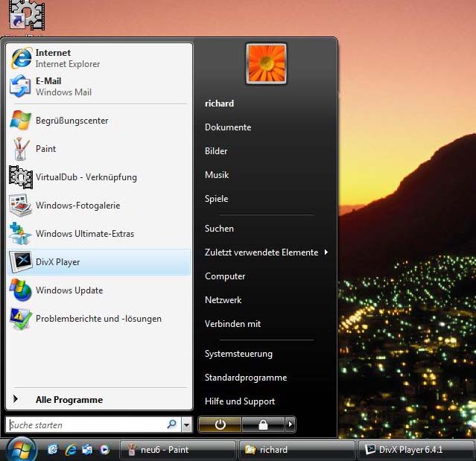476x461 pixels.
Task: Open Spiele from the right pane
Action: [216, 199]
